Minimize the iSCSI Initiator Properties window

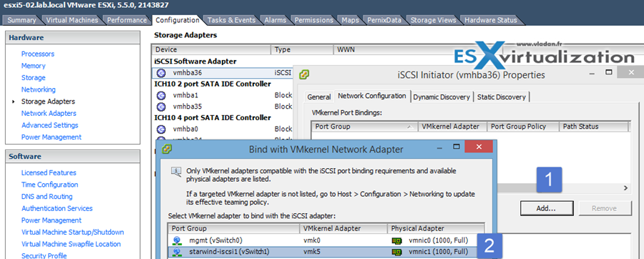pyautogui.click(x=592, y=73)
